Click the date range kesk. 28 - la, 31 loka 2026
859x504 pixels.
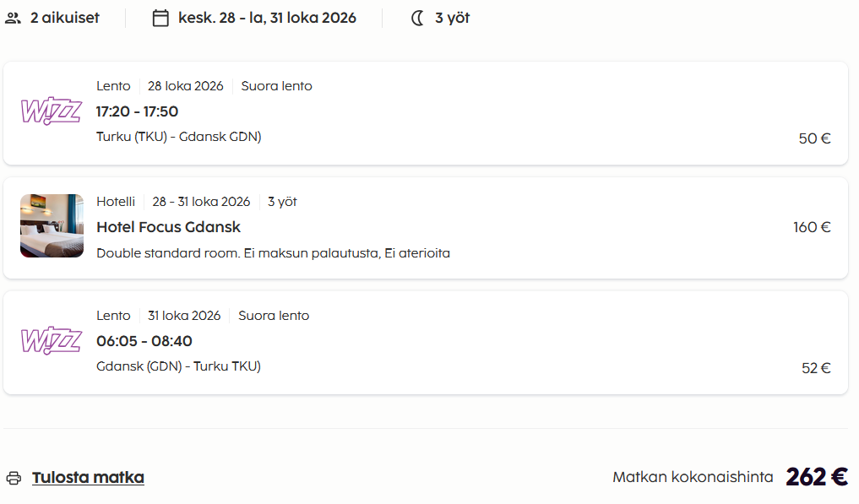point(268,18)
